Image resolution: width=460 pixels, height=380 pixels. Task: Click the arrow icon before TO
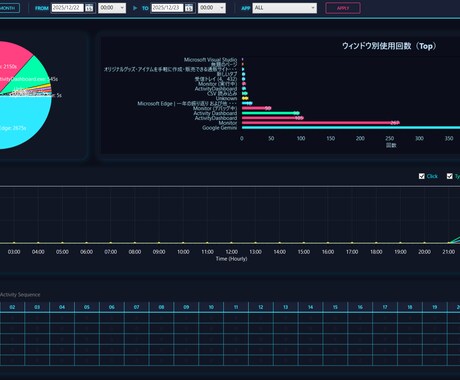click(x=135, y=8)
